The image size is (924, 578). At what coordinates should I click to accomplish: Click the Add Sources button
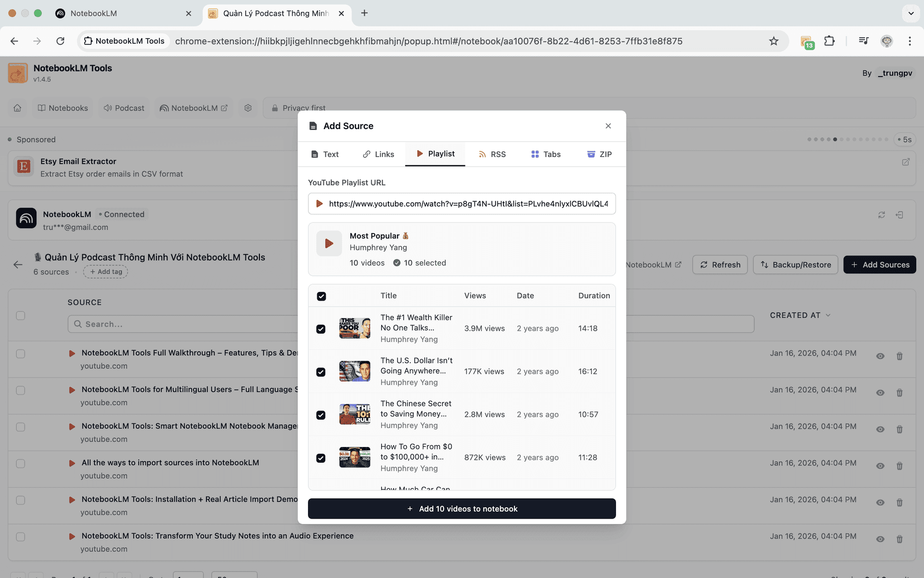879,264
